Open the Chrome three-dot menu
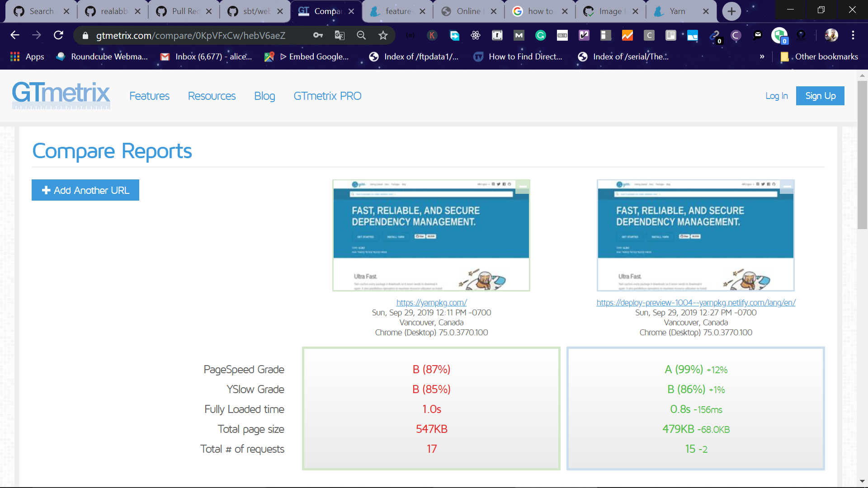 click(x=853, y=35)
